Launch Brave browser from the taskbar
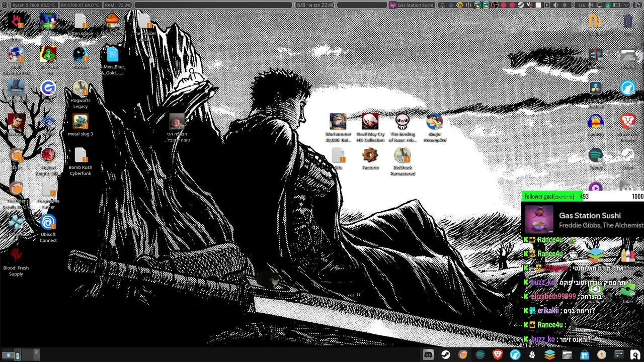Image resolution: width=644 pixels, height=362 pixels. click(x=498, y=355)
